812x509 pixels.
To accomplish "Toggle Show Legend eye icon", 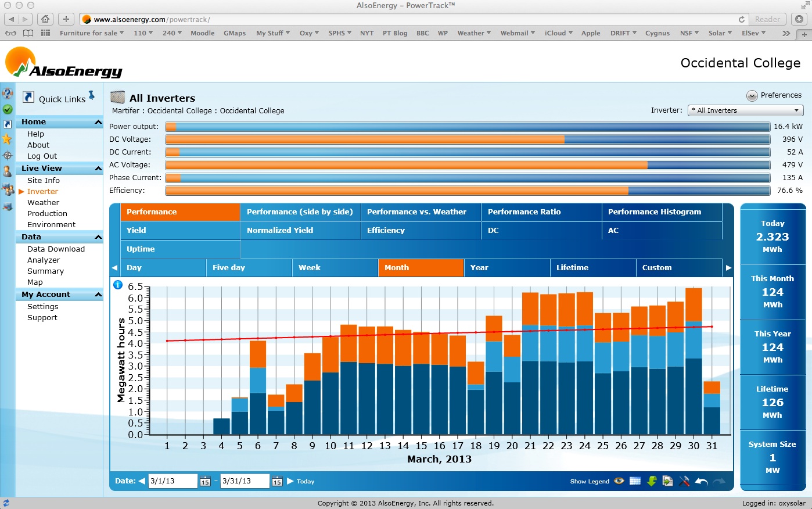I will (x=619, y=481).
